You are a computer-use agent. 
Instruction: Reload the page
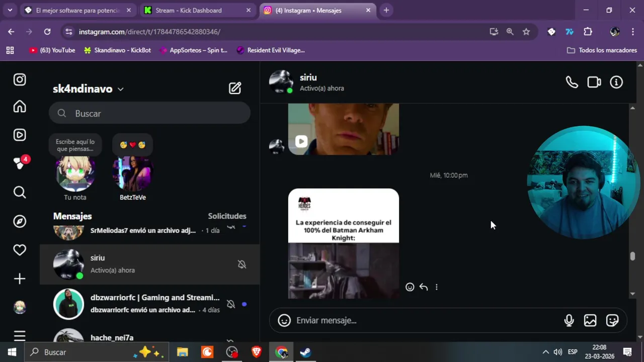[47, 32]
